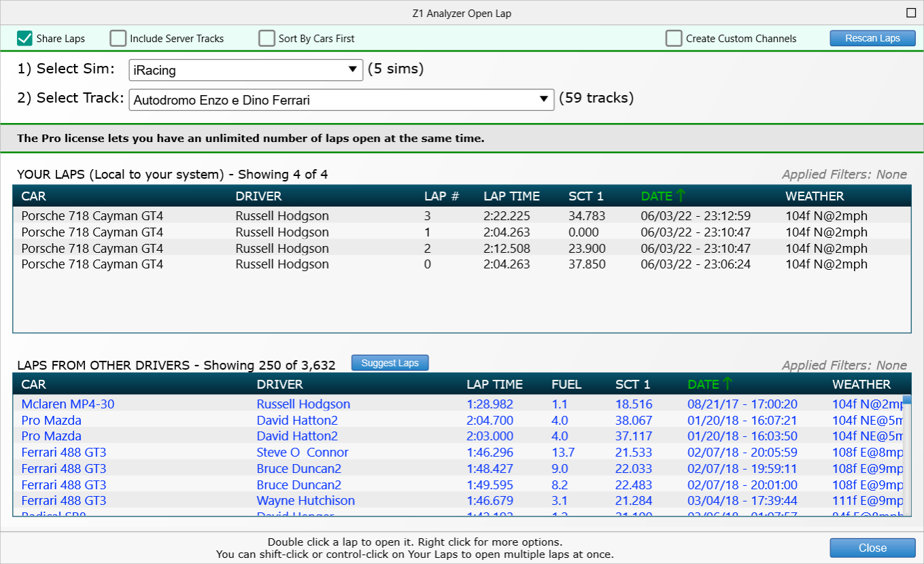Viewport: 924px width, 564px height.
Task: Select Porsche lap 1 with sector 0.000
Action: [x=462, y=232]
